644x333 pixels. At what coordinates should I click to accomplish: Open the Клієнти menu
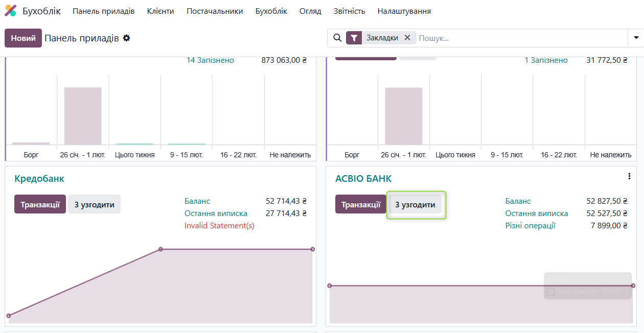(160, 11)
